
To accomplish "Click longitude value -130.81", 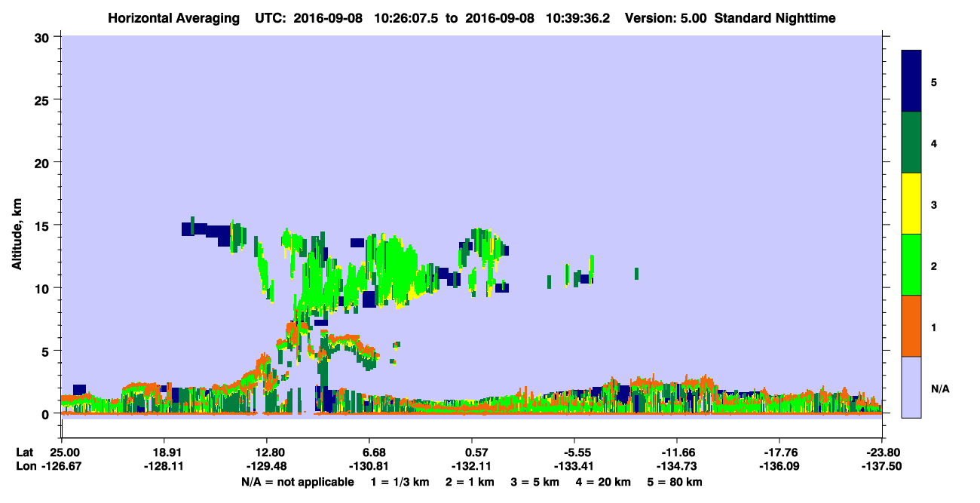I will coord(369,467).
